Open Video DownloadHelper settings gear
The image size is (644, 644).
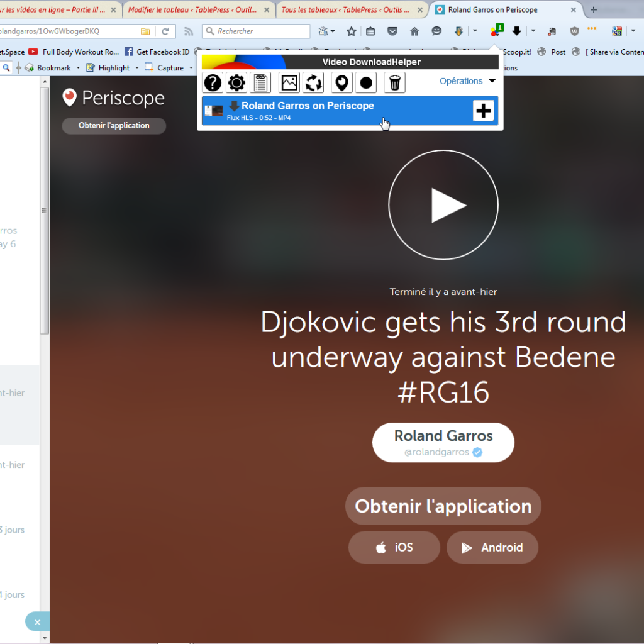236,82
